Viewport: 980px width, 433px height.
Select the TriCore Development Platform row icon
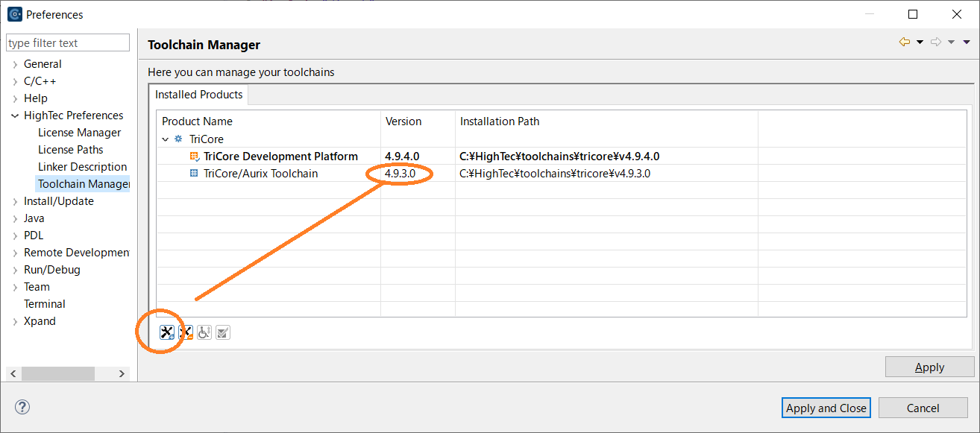pyautogui.click(x=194, y=157)
